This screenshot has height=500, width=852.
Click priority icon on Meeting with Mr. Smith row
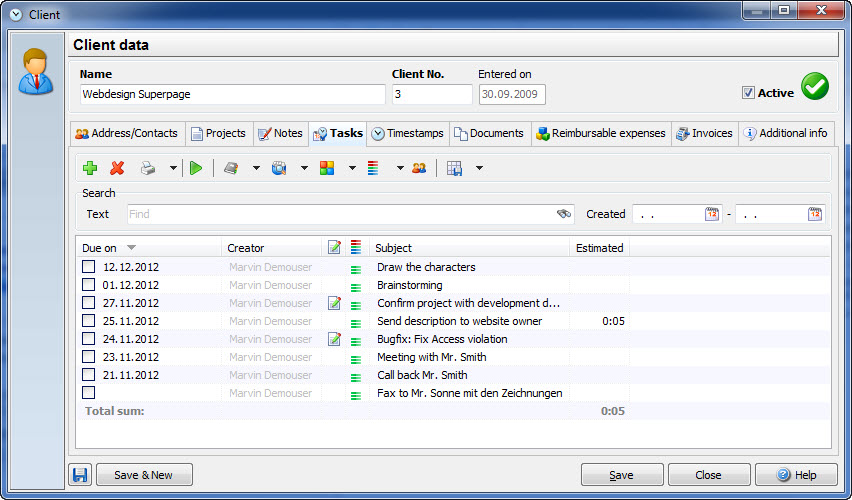(356, 359)
